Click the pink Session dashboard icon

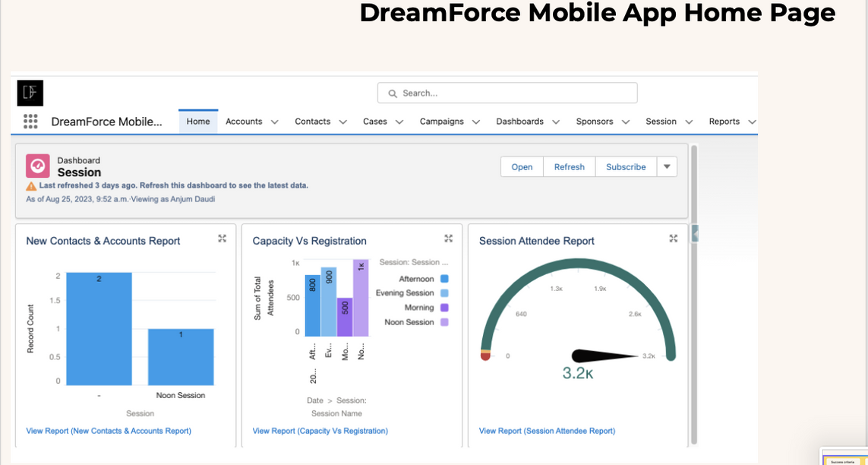pyautogui.click(x=38, y=166)
